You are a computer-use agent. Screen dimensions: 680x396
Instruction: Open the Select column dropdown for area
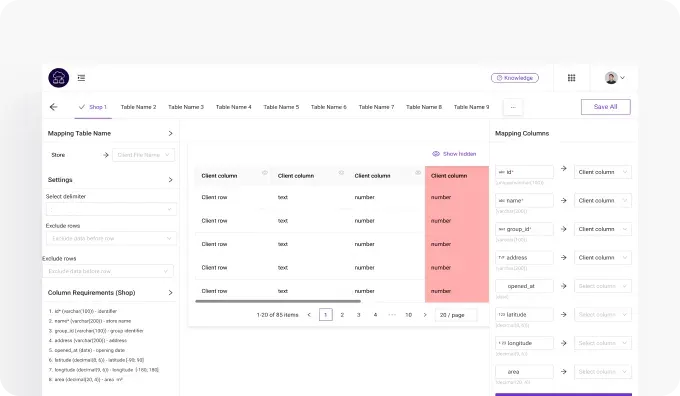[603, 372]
